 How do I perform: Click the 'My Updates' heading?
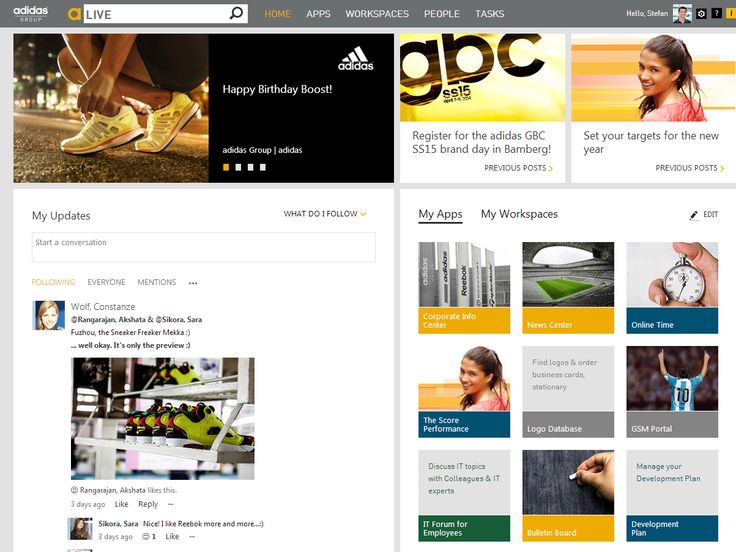(x=61, y=216)
